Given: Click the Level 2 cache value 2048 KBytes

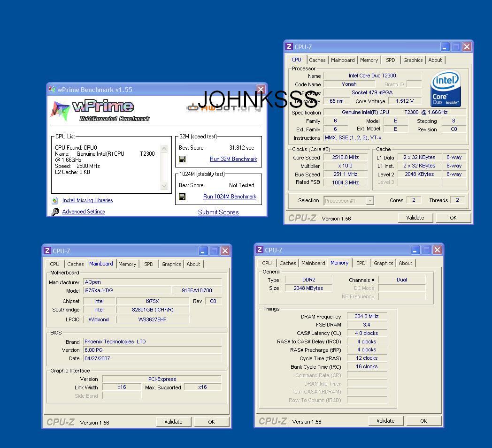Looking at the screenshot, I should 419,174.
